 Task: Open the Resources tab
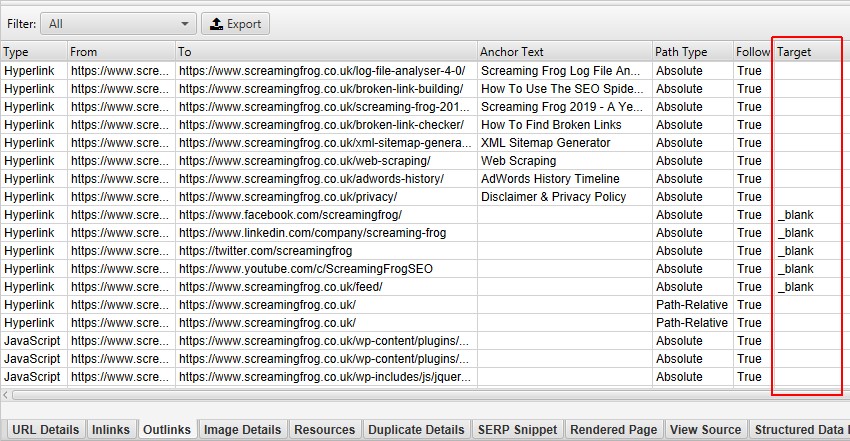tap(324, 430)
